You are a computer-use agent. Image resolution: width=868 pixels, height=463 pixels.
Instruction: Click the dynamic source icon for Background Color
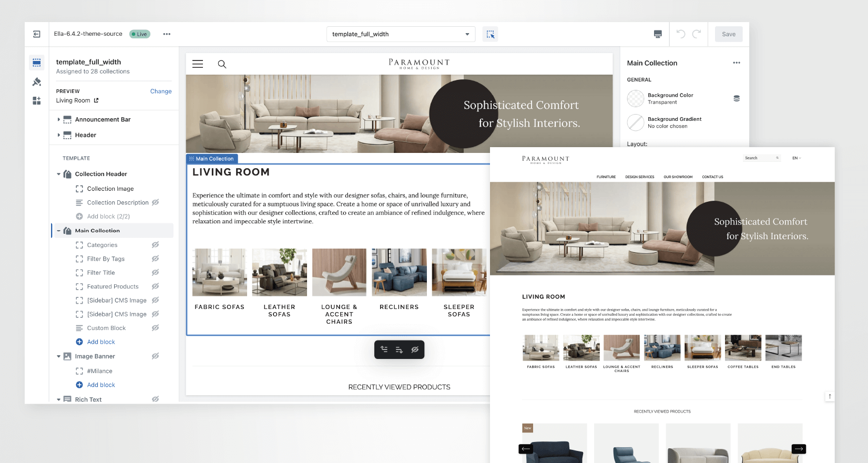click(x=737, y=98)
